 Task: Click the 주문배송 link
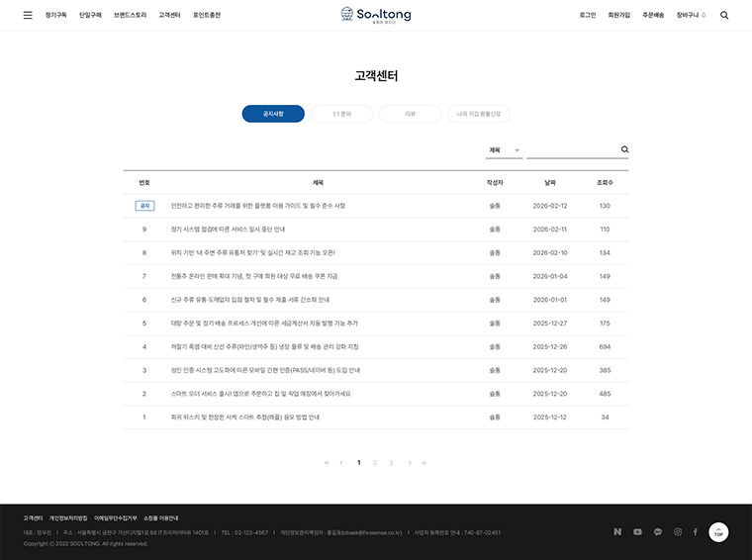coord(653,16)
